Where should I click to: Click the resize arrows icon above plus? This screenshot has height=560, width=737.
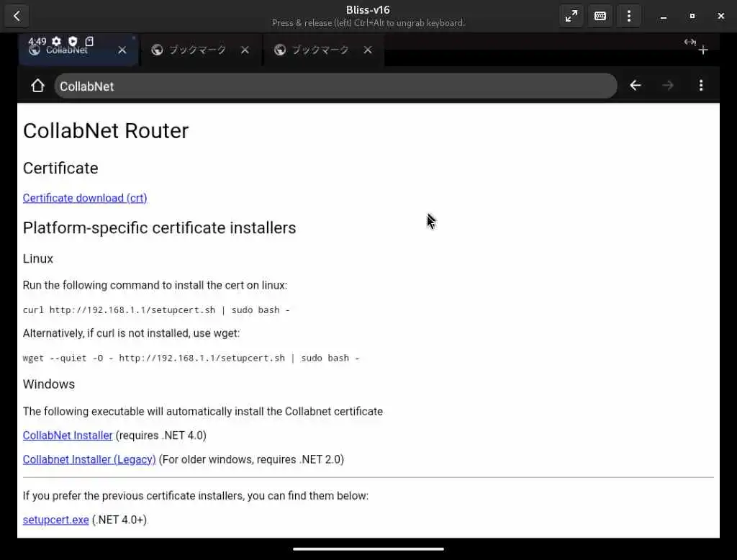pyautogui.click(x=689, y=42)
